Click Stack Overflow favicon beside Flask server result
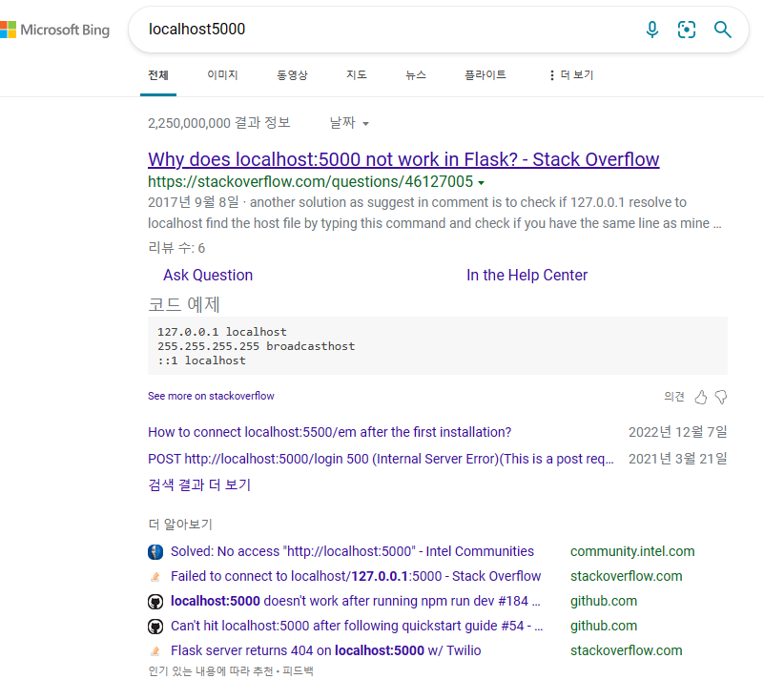 [155, 650]
